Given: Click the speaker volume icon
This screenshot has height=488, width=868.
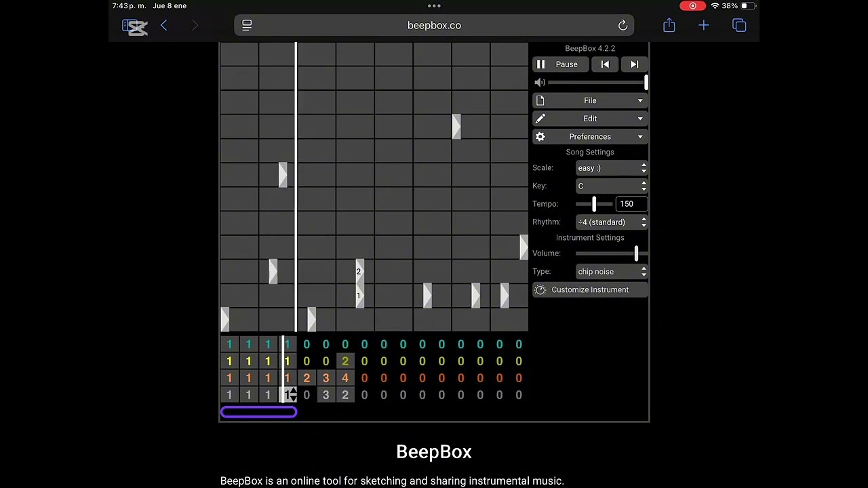Looking at the screenshot, I should coord(540,82).
